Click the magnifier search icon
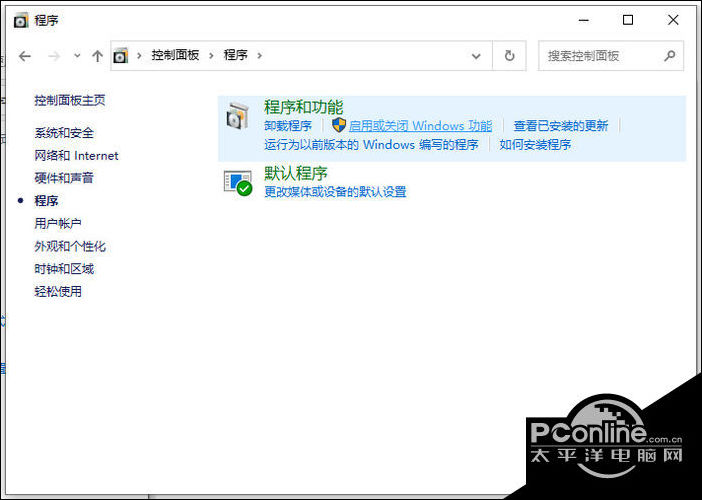 [x=670, y=56]
